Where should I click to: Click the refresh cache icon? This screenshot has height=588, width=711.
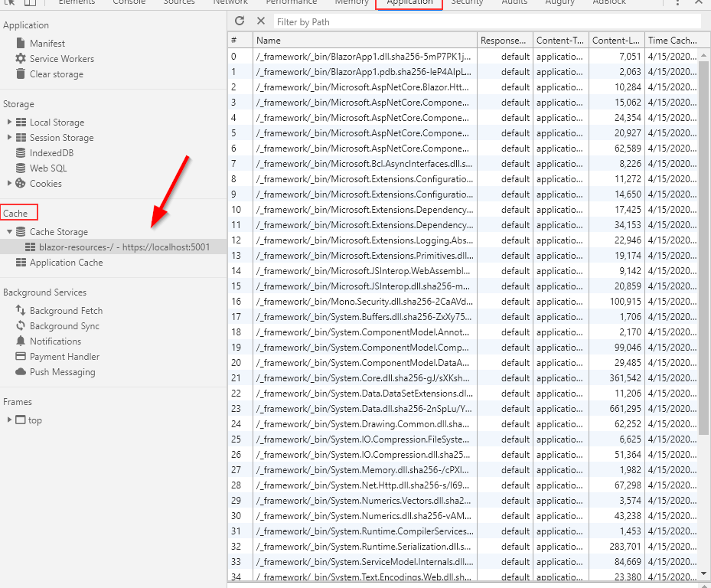pos(240,21)
